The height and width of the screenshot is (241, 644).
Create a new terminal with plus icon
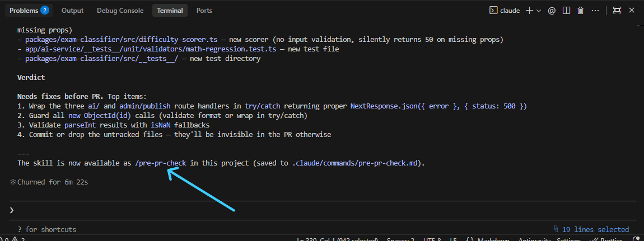[529, 11]
